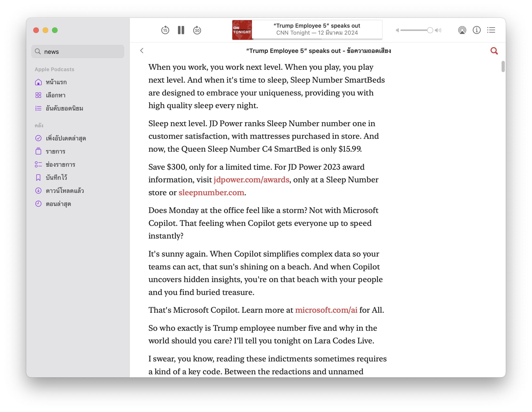
Task: Skip forward 30 seconds
Action: [197, 30]
